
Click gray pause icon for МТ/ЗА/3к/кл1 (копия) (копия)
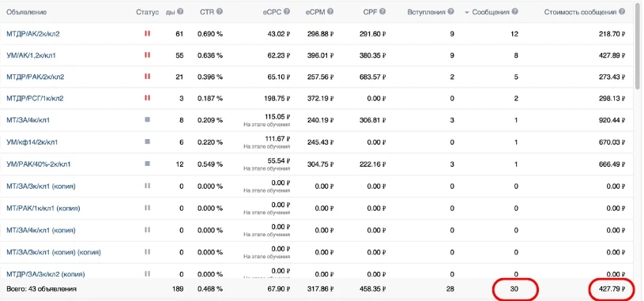click(147, 251)
